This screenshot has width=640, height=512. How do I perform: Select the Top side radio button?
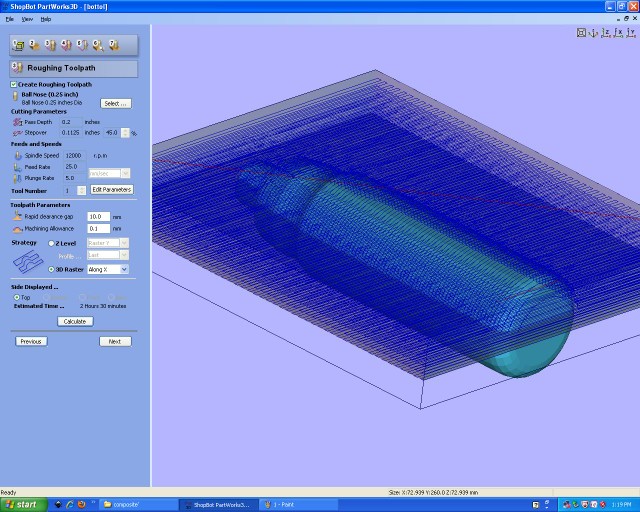[x=17, y=298]
